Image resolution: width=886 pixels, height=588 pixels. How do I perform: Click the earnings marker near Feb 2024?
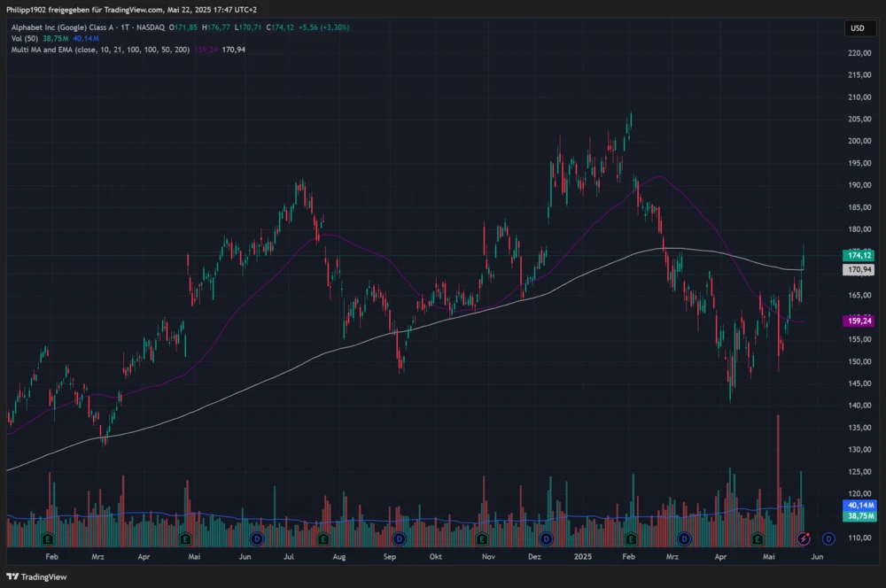tap(47, 538)
